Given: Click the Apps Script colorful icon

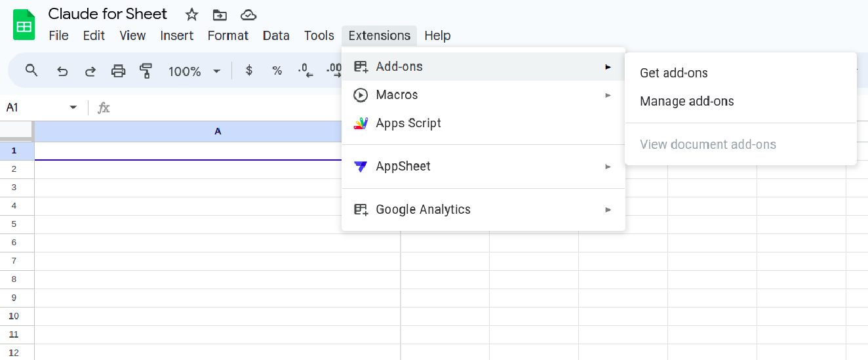Looking at the screenshot, I should click(361, 123).
